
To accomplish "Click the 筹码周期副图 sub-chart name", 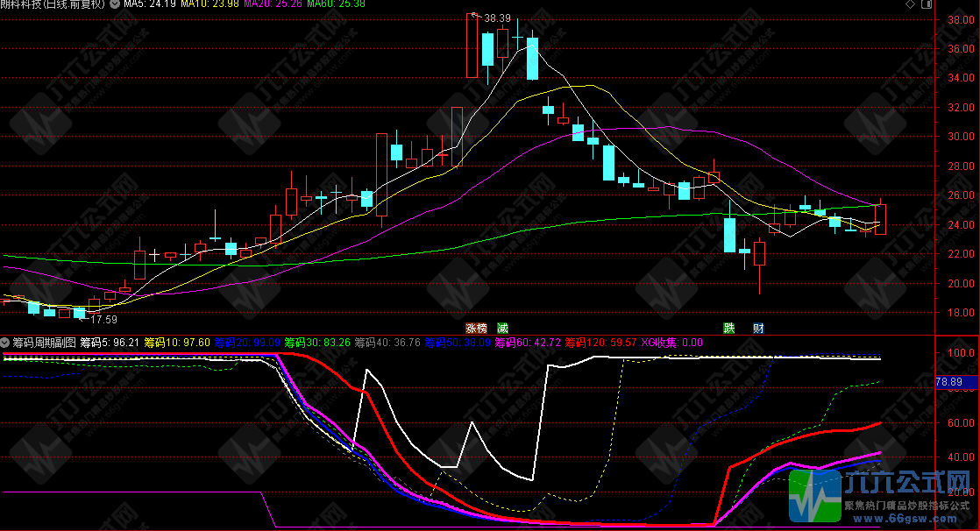I will click(x=44, y=342).
